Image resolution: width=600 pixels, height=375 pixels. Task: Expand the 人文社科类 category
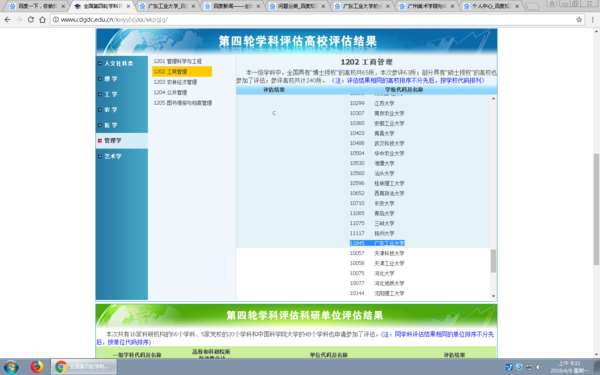coord(119,63)
